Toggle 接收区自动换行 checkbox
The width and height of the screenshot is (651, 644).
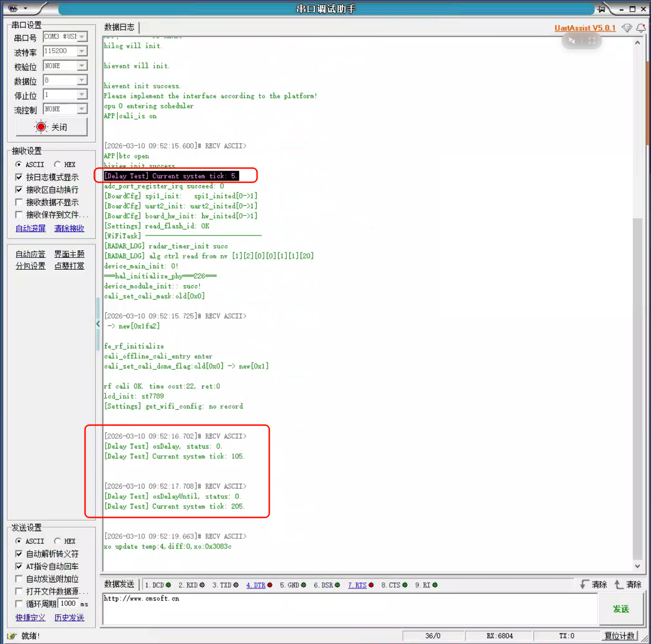click(19, 190)
